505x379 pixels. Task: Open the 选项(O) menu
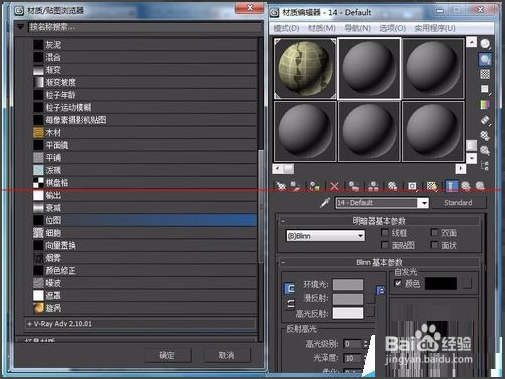(x=393, y=28)
